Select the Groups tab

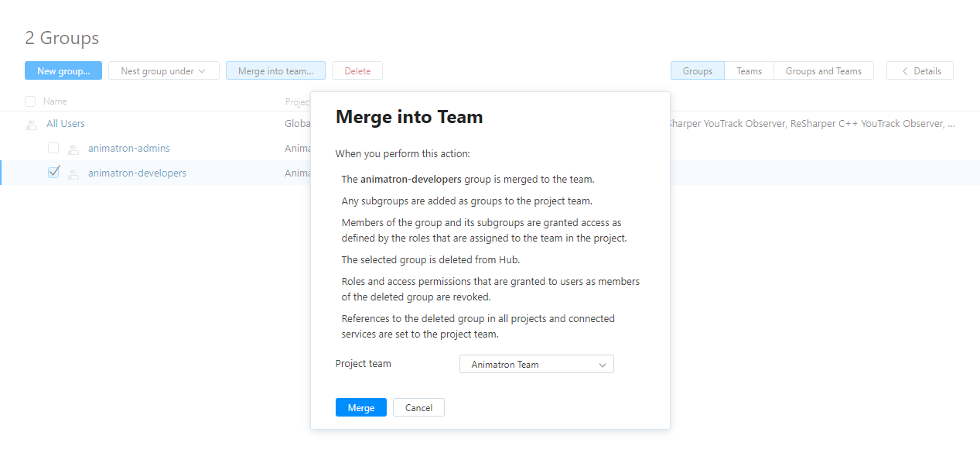point(697,70)
